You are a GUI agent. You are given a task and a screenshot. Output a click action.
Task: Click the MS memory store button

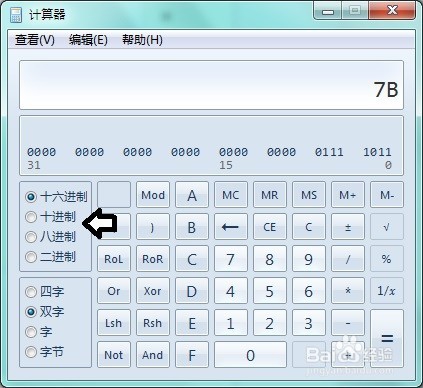pyautogui.click(x=309, y=195)
